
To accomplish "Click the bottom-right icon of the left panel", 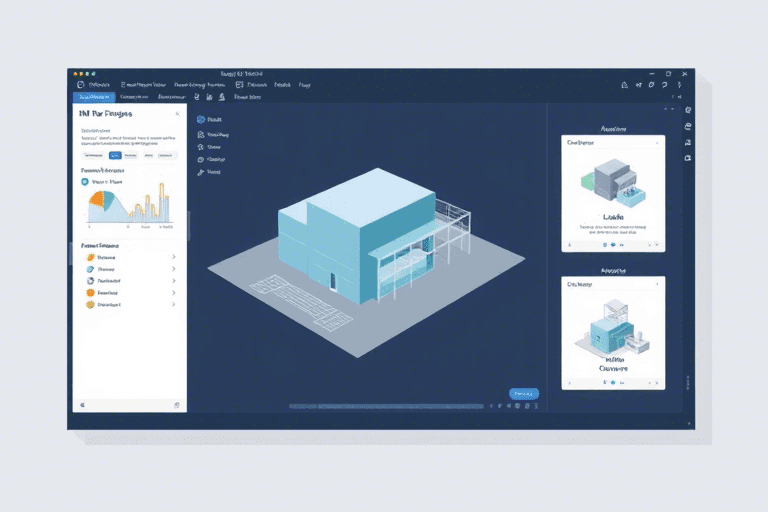I will point(176,405).
